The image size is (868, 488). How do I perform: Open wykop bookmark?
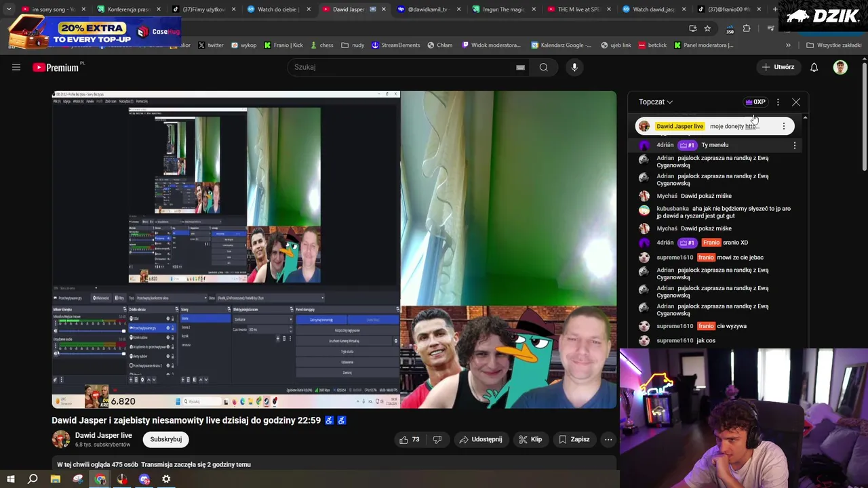[x=244, y=45]
